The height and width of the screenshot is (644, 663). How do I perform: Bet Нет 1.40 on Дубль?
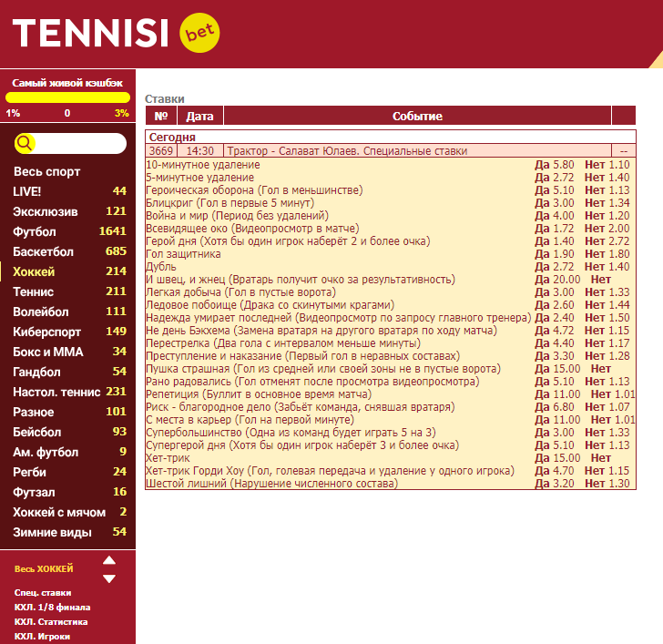tap(607, 266)
